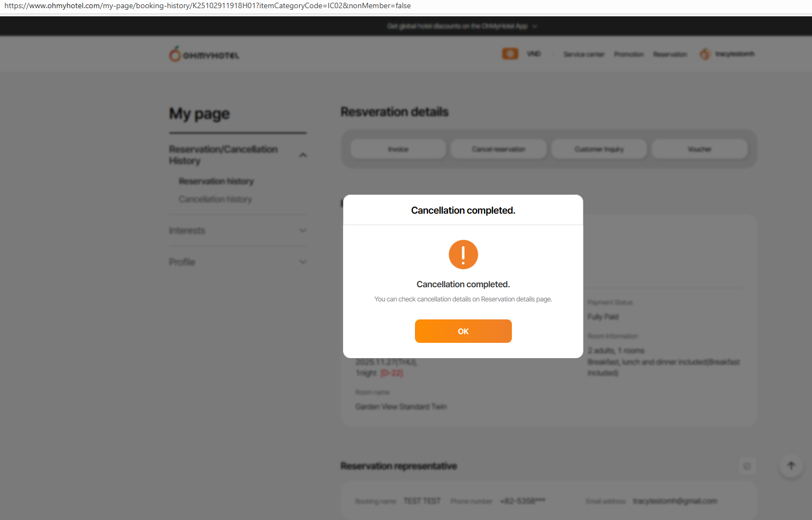Screen dimensions: 812x520
Task: Open the VND currency selector
Action: 534,53
